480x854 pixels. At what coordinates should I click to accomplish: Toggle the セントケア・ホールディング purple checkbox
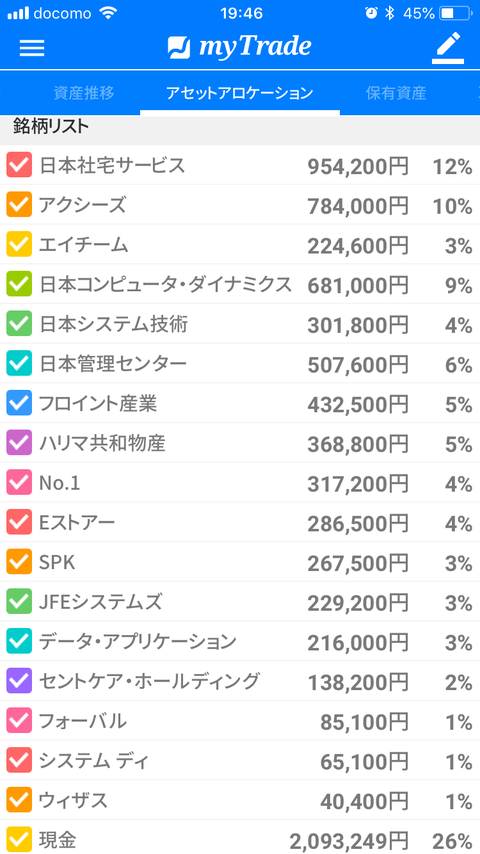point(19,681)
